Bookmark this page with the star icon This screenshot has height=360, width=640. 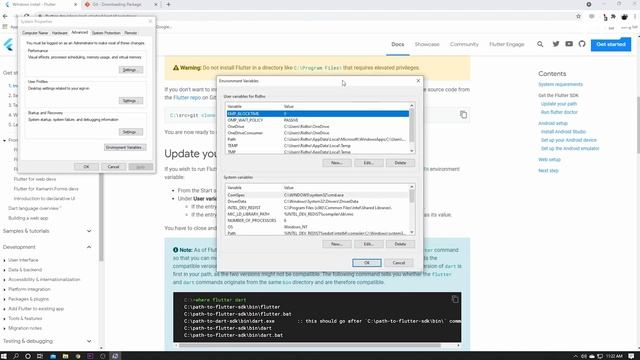tap(578, 16)
